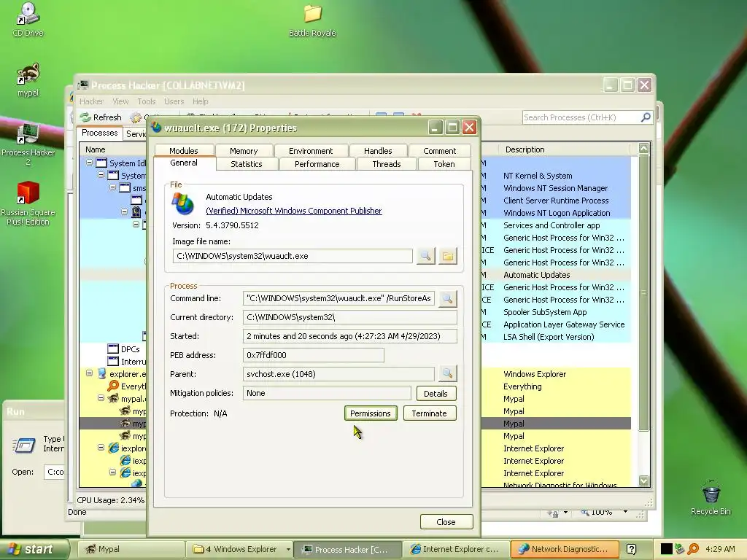Switch to Network Diagnostic taskbar button

(x=565, y=549)
